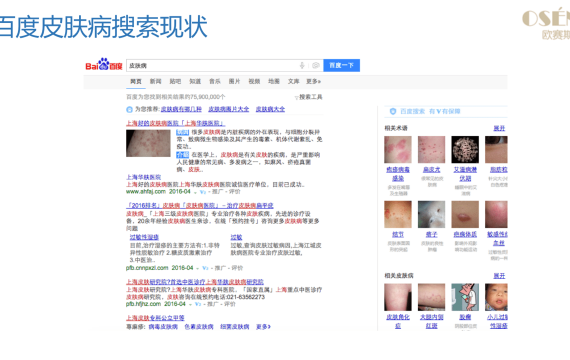This screenshot has width=570, height=360.
Task: Click the 艾滋病潜伏期 term link
Action: (x=465, y=174)
